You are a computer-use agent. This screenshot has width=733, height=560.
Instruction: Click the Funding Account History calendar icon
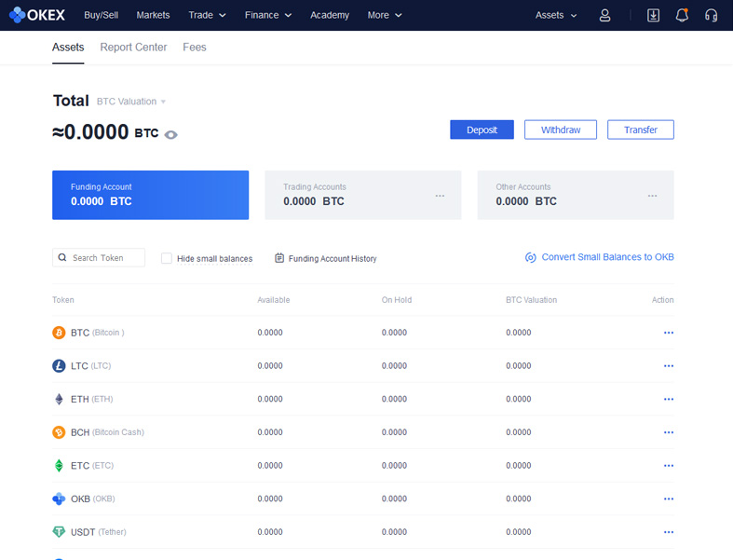pos(279,258)
